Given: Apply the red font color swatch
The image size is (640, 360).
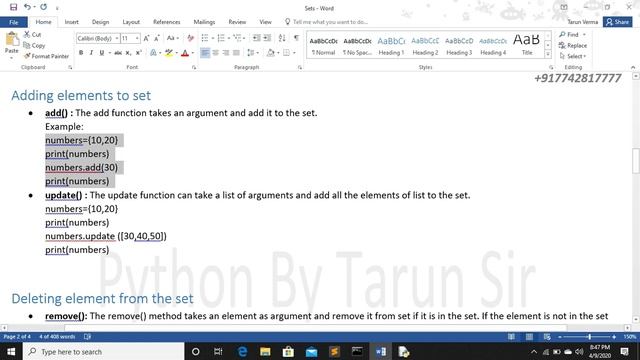Looking at the screenshot, I should pyautogui.click(x=185, y=53).
